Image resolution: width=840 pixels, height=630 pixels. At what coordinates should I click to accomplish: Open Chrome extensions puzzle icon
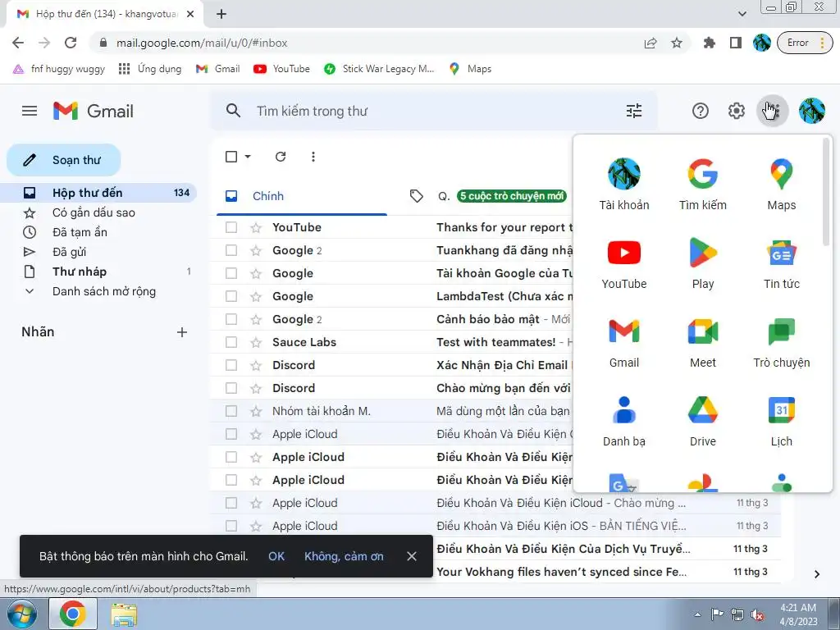point(710,43)
